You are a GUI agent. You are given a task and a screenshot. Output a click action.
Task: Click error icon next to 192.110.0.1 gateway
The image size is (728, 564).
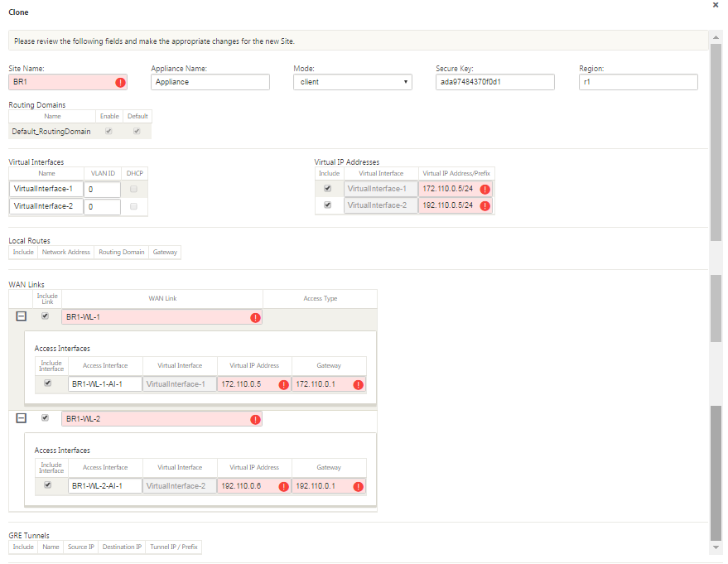pos(359,486)
